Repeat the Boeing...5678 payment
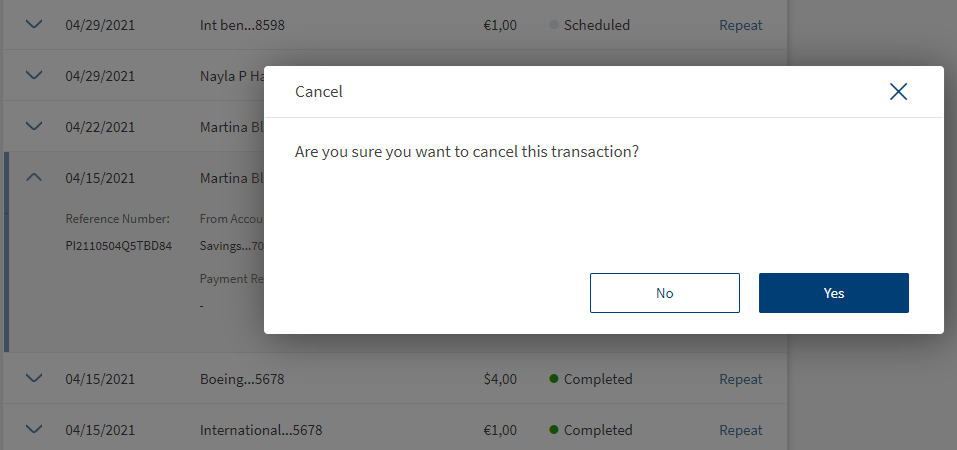This screenshot has height=450, width=957. [740, 379]
